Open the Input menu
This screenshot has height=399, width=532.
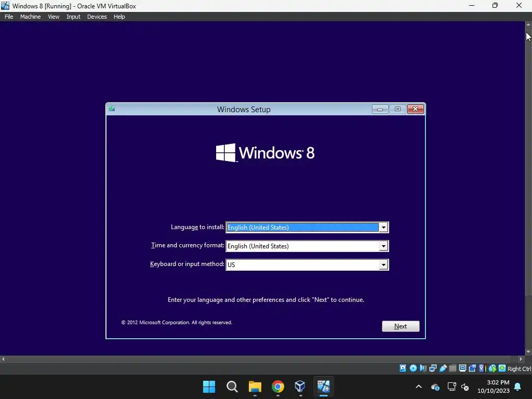click(x=73, y=17)
